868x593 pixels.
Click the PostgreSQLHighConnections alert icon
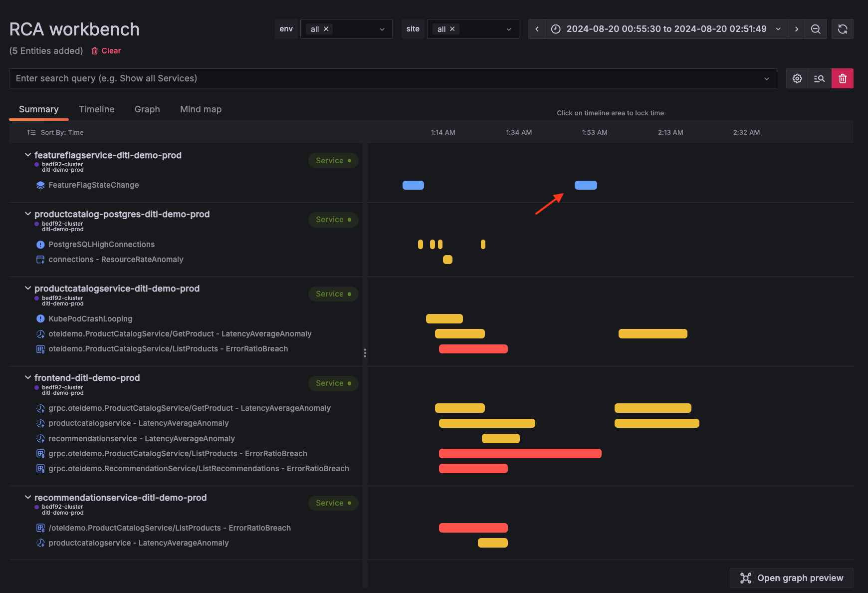40,244
